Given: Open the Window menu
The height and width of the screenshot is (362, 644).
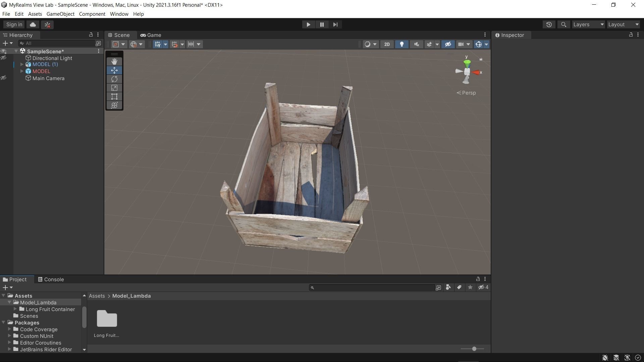Looking at the screenshot, I should pyautogui.click(x=119, y=14).
